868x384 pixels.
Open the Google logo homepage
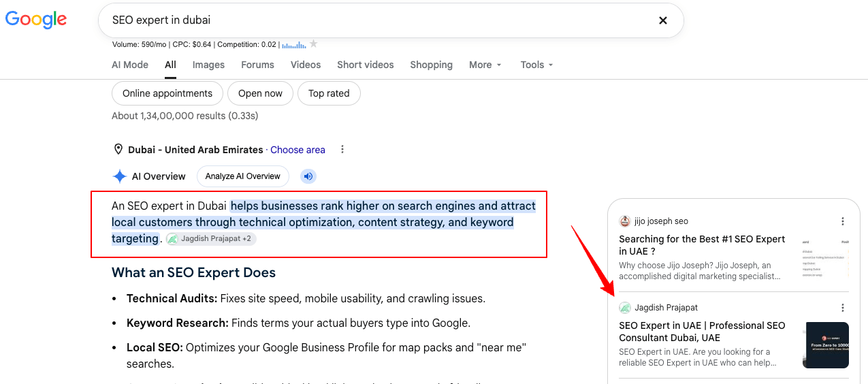36,20
